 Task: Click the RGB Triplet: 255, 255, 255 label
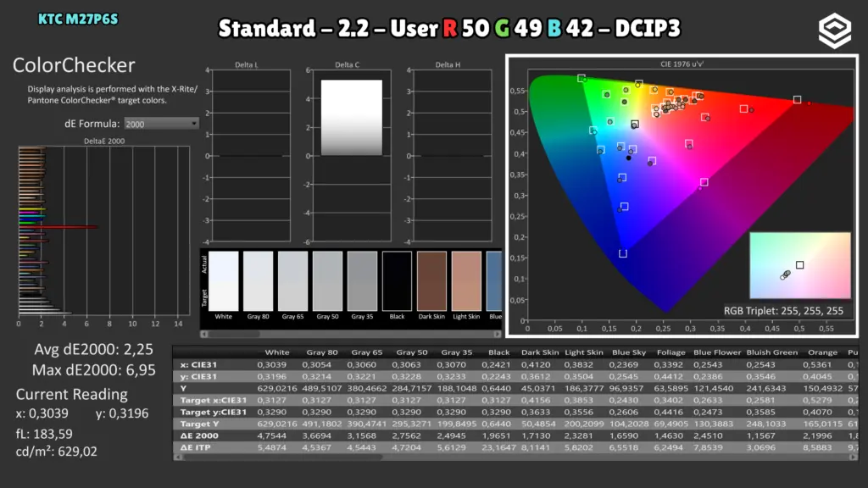783,311
